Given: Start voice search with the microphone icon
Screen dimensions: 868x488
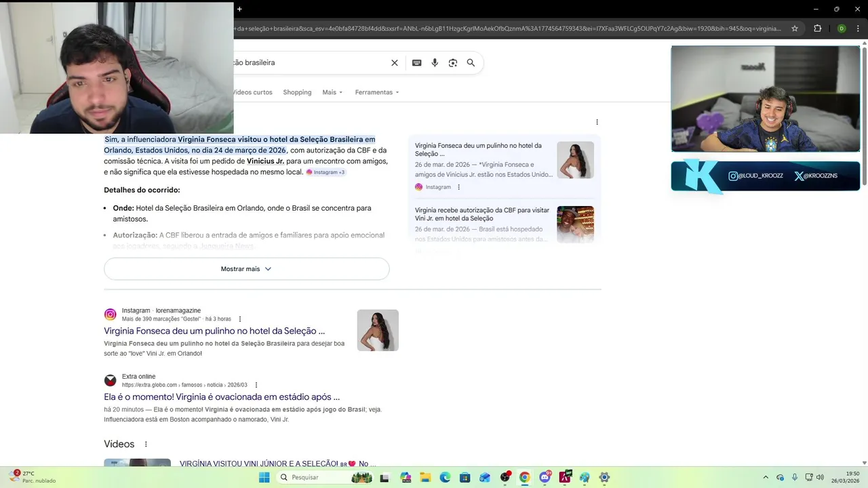Looking at the screenshot, I should (x=435, y=63).
